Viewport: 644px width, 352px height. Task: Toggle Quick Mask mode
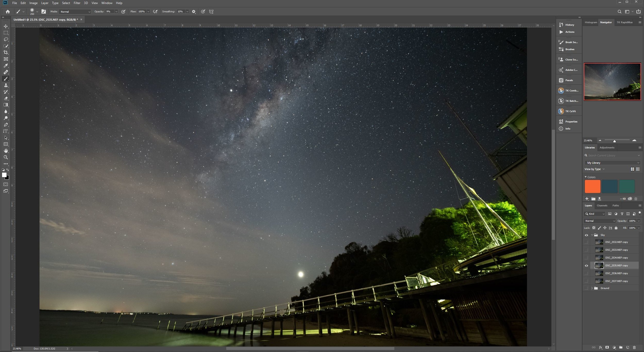(6, 184)
